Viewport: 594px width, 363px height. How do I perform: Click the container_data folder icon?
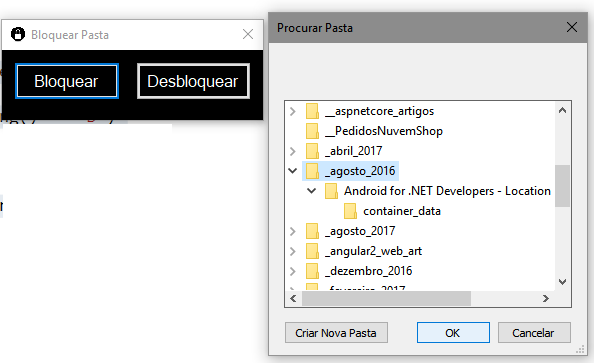pos(350,211)
